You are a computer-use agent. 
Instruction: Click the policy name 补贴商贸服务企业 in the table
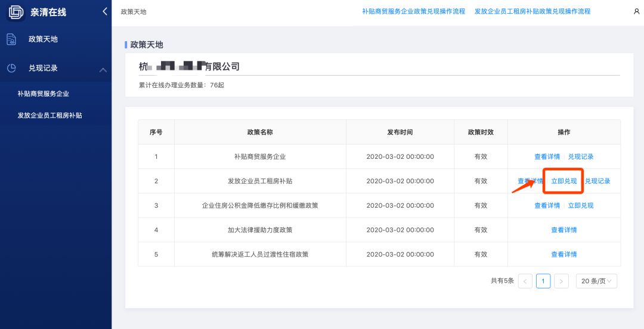(260, 156)
